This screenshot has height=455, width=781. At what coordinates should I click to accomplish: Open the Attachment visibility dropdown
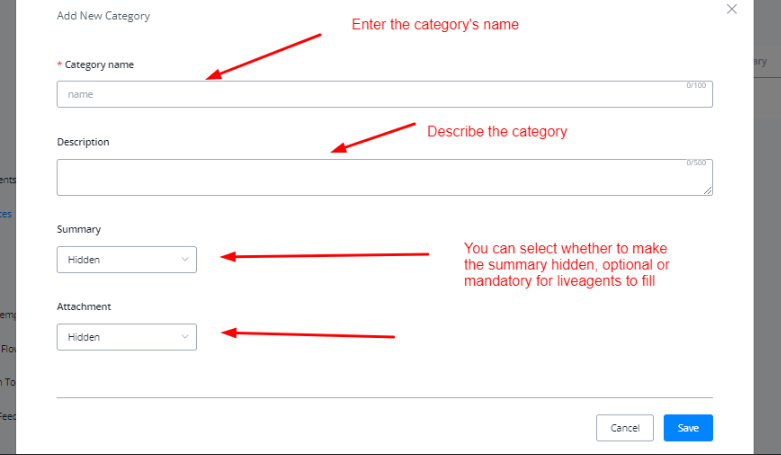[x=126, y=337]
